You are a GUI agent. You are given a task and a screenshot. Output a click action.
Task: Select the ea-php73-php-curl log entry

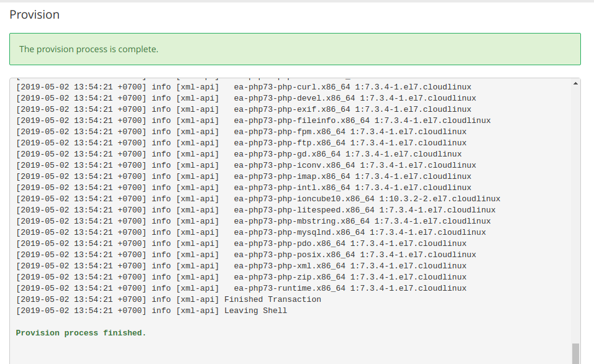pyautogui.click(x=352, y=87)
